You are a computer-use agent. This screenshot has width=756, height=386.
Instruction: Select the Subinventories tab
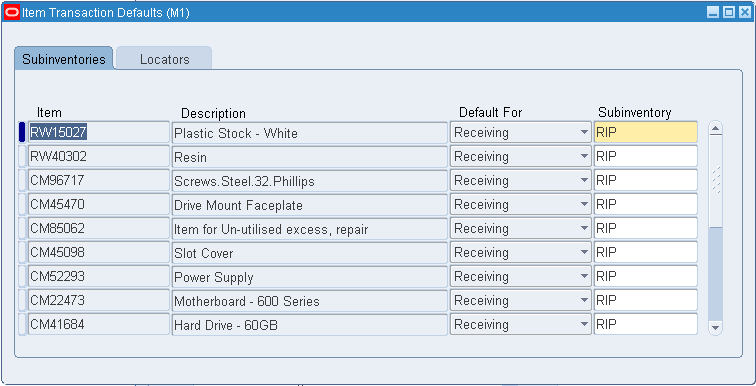64,59
